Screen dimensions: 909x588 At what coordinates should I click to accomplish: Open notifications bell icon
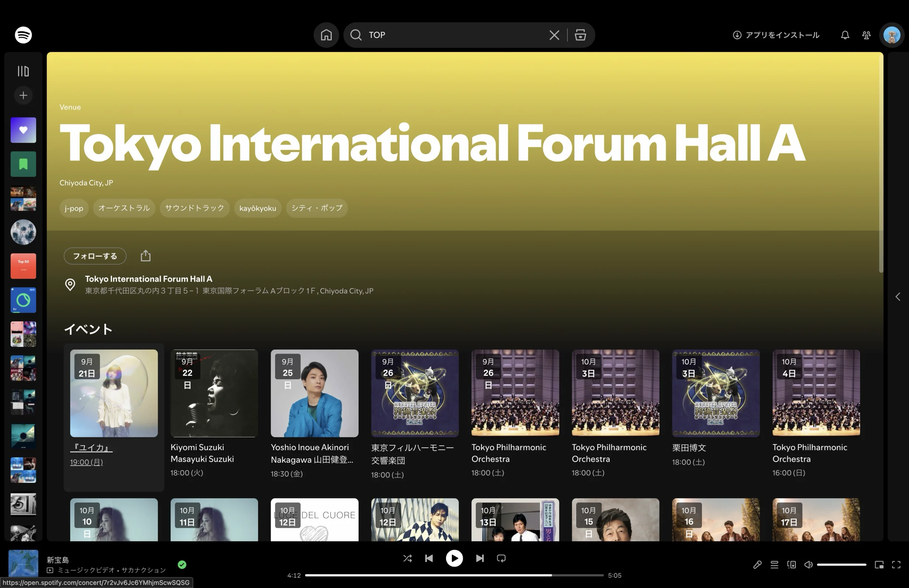(845, 35)
